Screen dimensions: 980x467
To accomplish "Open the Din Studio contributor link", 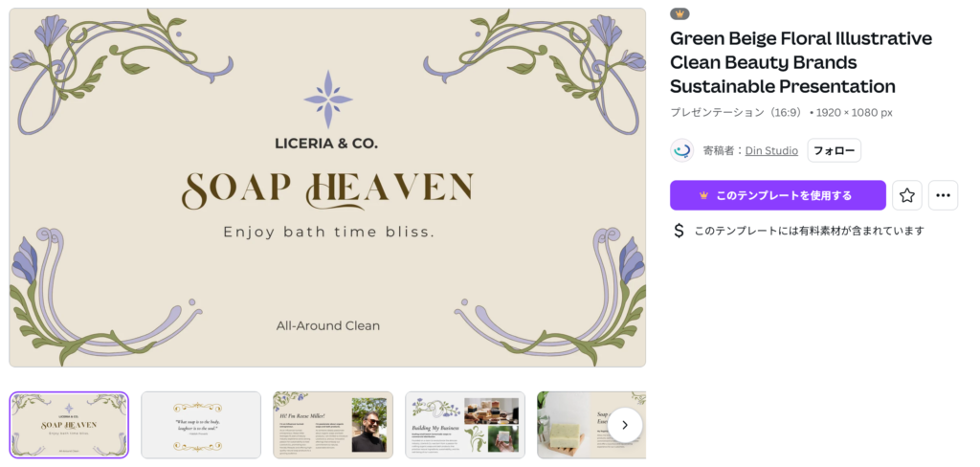I will (771, 150).
